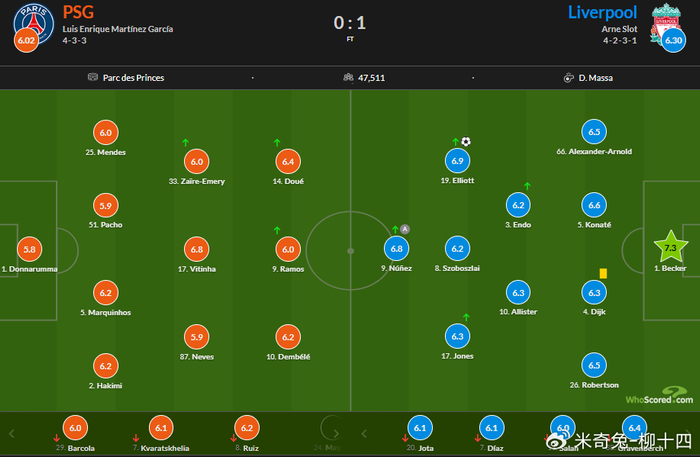Click the yellow card above Dijk
The height and width of the screenshot is (457, 700).
(x=604, y=272)
